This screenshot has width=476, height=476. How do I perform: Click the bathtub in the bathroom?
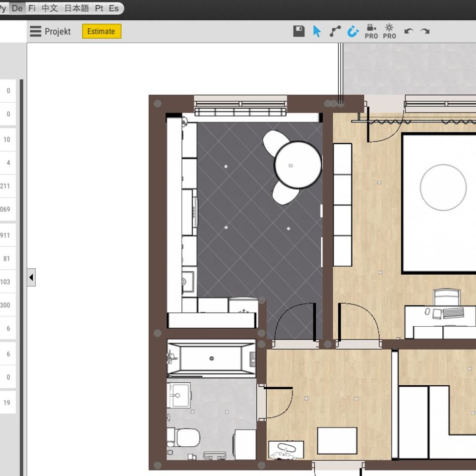pyautogui.click(x=211, y=358)
